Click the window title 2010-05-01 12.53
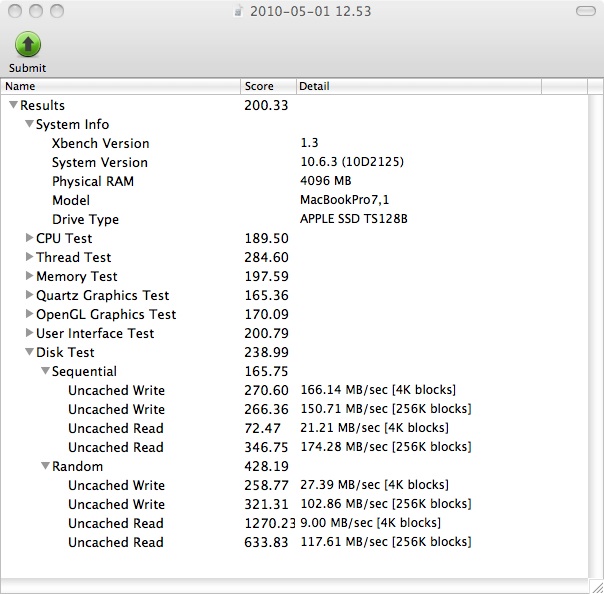Screen dimensions: 604x594 pos(310,11)
